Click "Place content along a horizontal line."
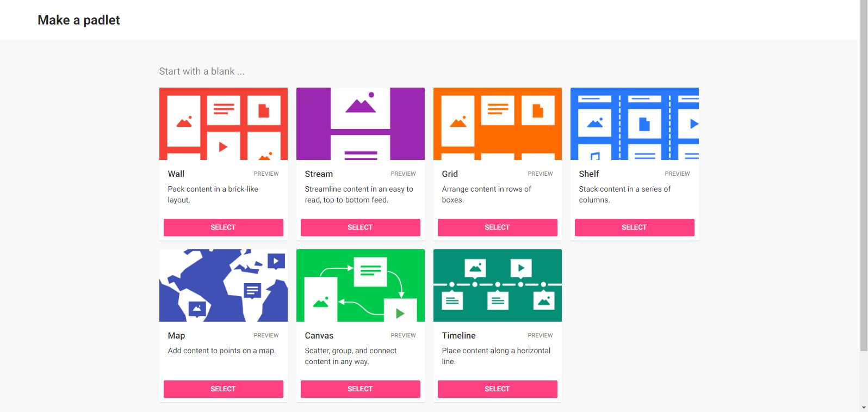868x412 pixels. click(x=496, y=356)
